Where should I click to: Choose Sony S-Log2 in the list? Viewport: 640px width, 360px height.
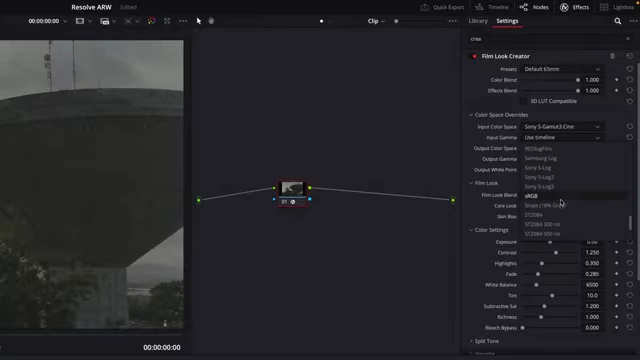(539, 177)
